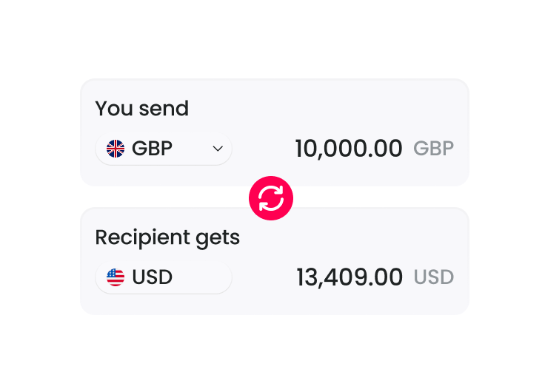Click the pink swap currencies button
The image size is (545, 392).
(271, 198)
